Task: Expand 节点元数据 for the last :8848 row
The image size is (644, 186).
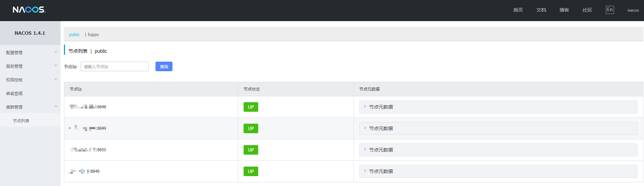Action: click(498, 171)
